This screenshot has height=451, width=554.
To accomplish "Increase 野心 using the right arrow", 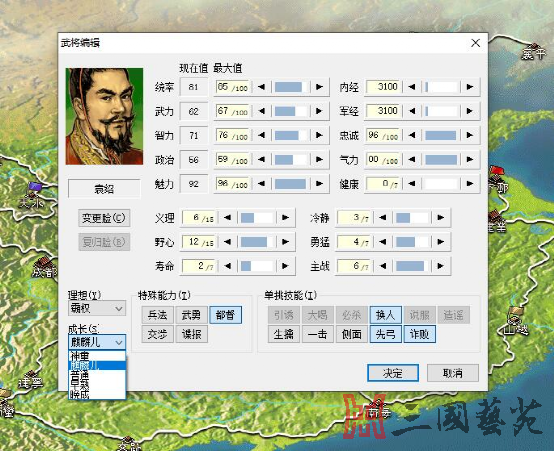I will (285, 242).
